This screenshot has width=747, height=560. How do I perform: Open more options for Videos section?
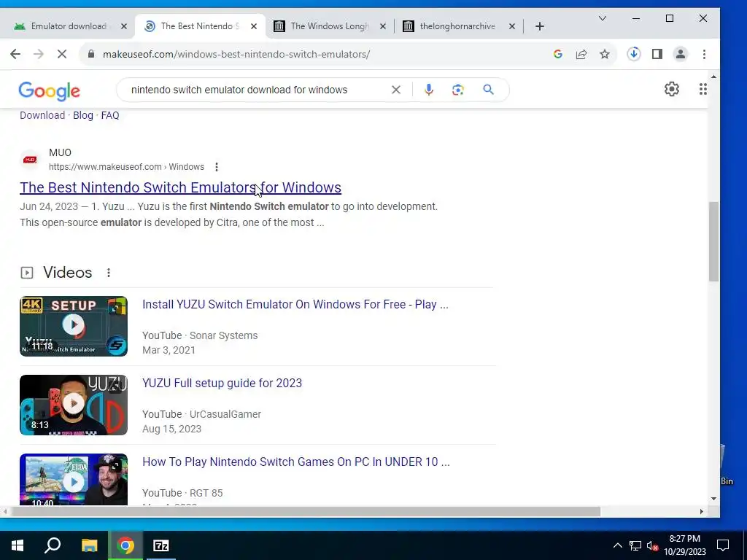click(x=109, y=273)
